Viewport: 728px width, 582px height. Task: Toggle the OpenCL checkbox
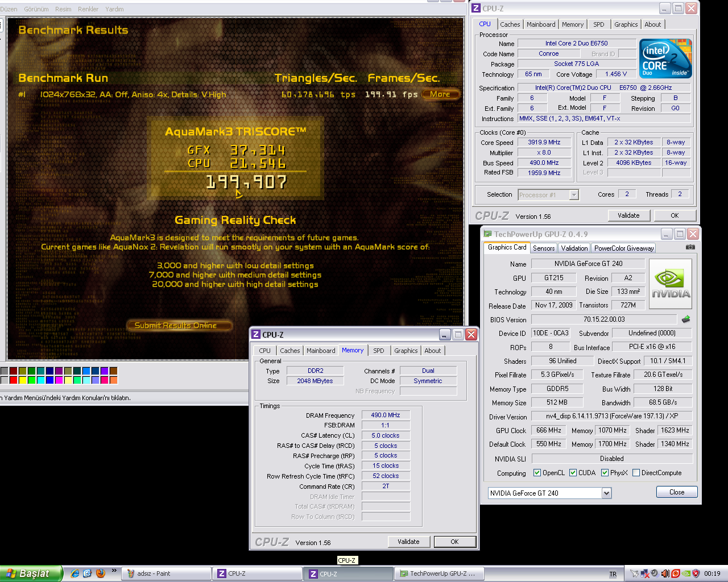click(537, 473)
